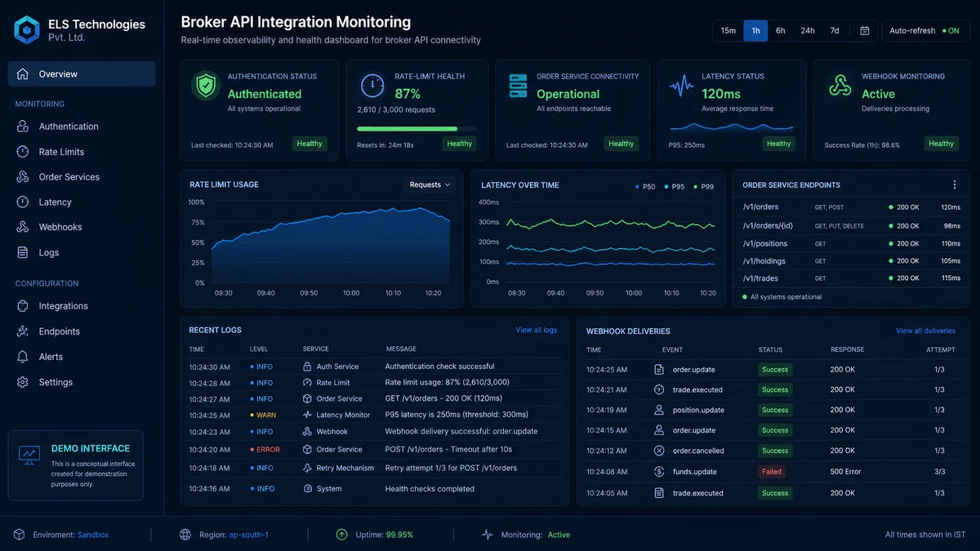Click the Authentication sidebar icon
Screen dimensions: 980x551
[23, 127]
